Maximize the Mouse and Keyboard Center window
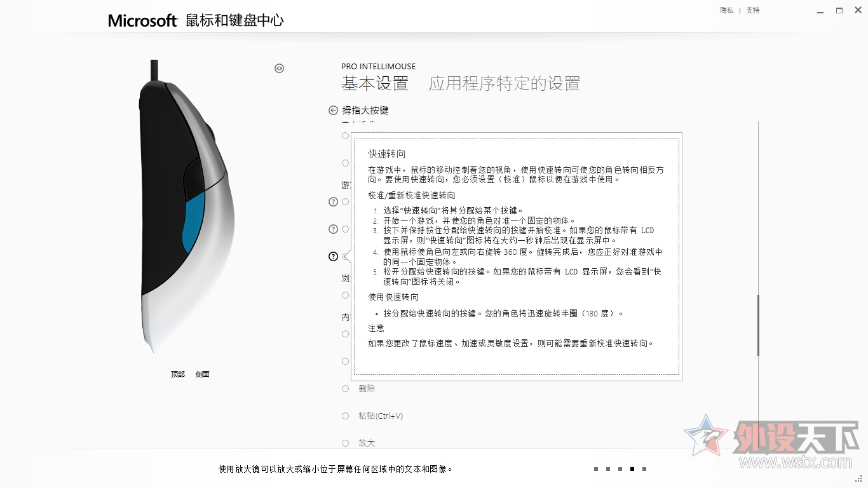The width and height of the screenshot is (868, 488). [x=839, y=10]
